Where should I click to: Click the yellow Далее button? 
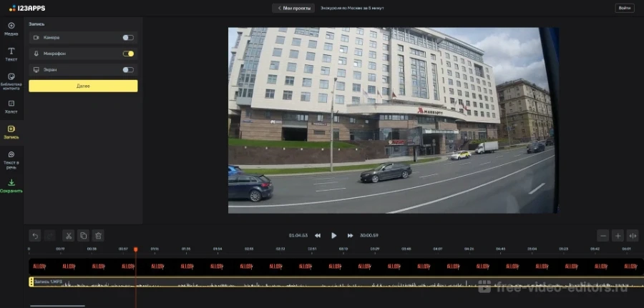(x=83, y=86)
